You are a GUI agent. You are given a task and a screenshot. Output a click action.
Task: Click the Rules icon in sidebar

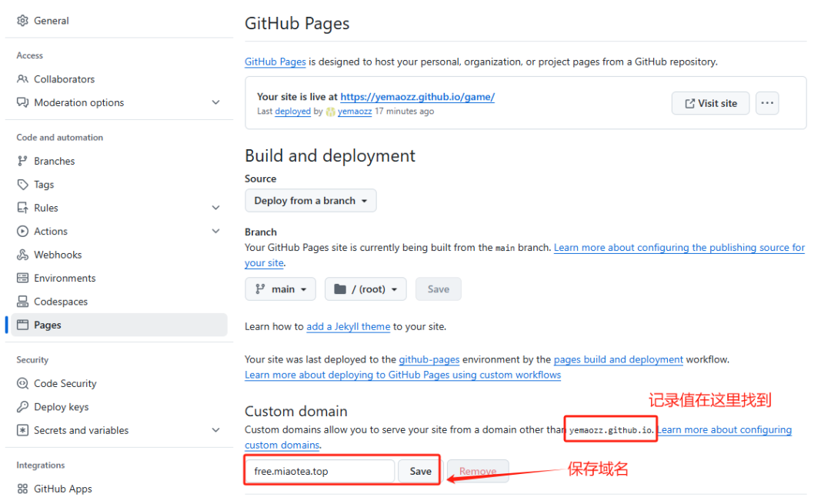pyautogui.click(x=22, y=208)
